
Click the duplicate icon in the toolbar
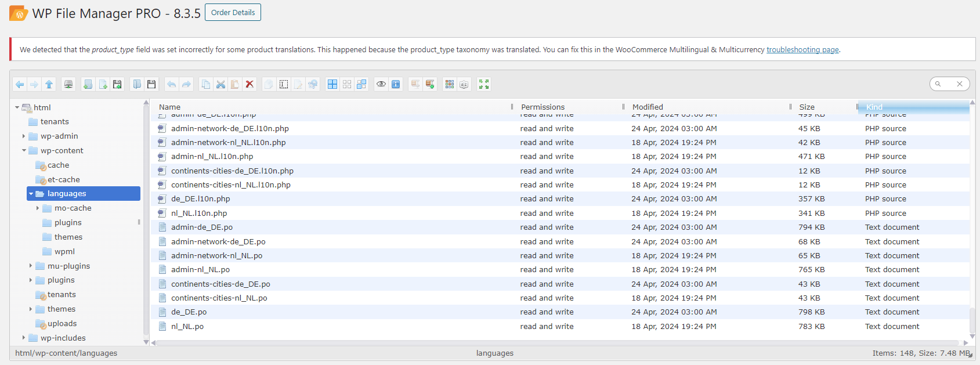[x=269, y=84]
